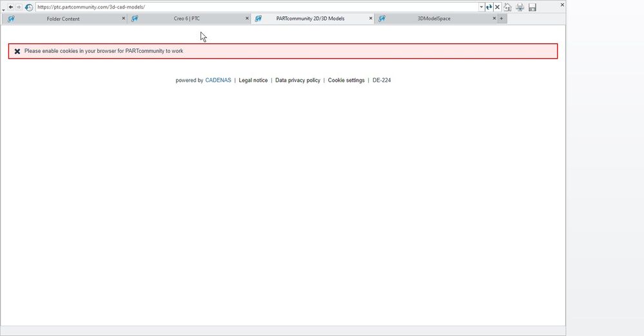The height and width of the screenshot is (336, 644).
Task: Click the 3DModelSpace tab globe icon
Action: 382,19
